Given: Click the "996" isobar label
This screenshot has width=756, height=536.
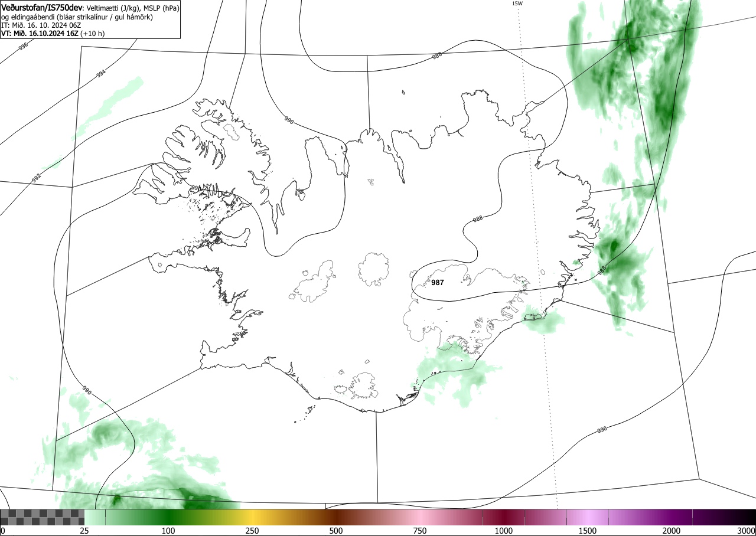Looking at the screenshot, I should coord(23,45).
